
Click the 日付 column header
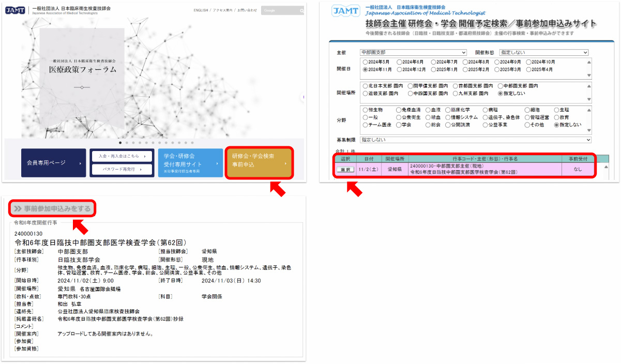click(369, 159)
